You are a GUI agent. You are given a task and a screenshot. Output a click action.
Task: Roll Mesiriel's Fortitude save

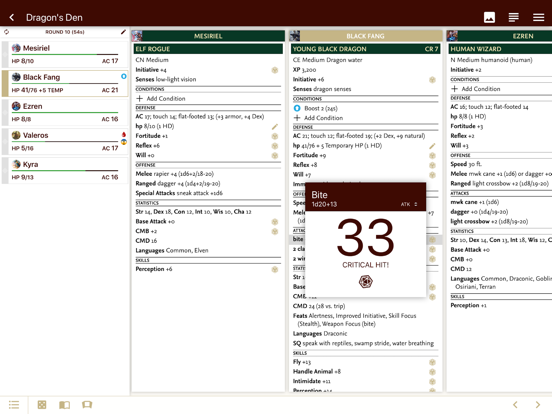click(275, 136)
